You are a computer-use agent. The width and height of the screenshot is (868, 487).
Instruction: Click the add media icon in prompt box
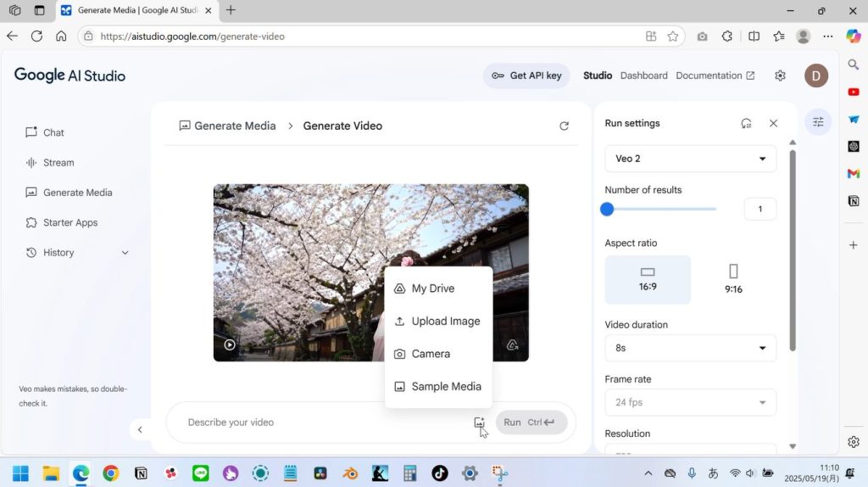click(x=479, y=423)
